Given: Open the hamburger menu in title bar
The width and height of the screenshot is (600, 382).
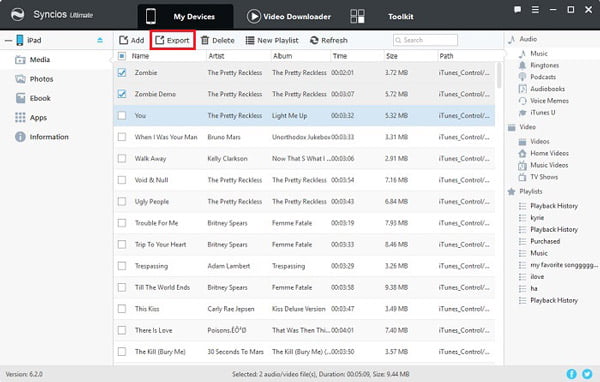Looking at the screenshot, I should pyautogui.click(x=535, y=10).
